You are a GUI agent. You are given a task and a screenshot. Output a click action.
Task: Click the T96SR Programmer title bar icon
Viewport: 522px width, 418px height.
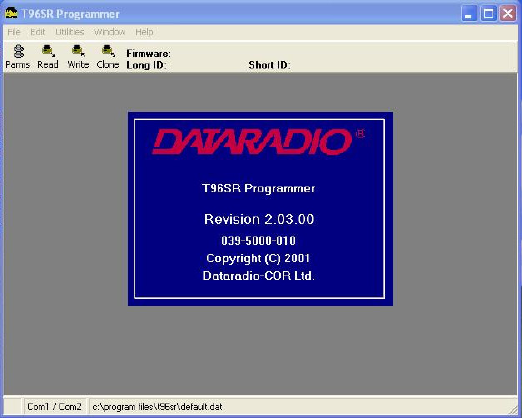[11, 14]
